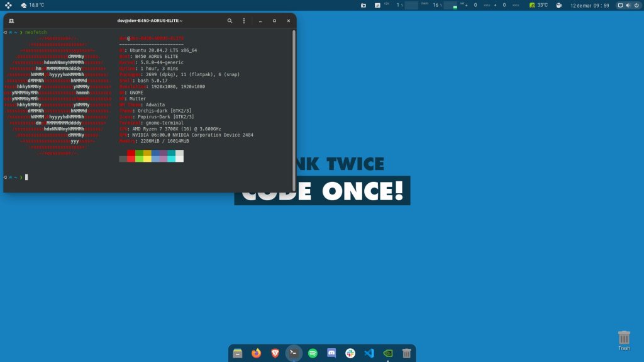Open the date and clock calendar
The height and width of the screenshot is (362, 644).
[589, 5]
